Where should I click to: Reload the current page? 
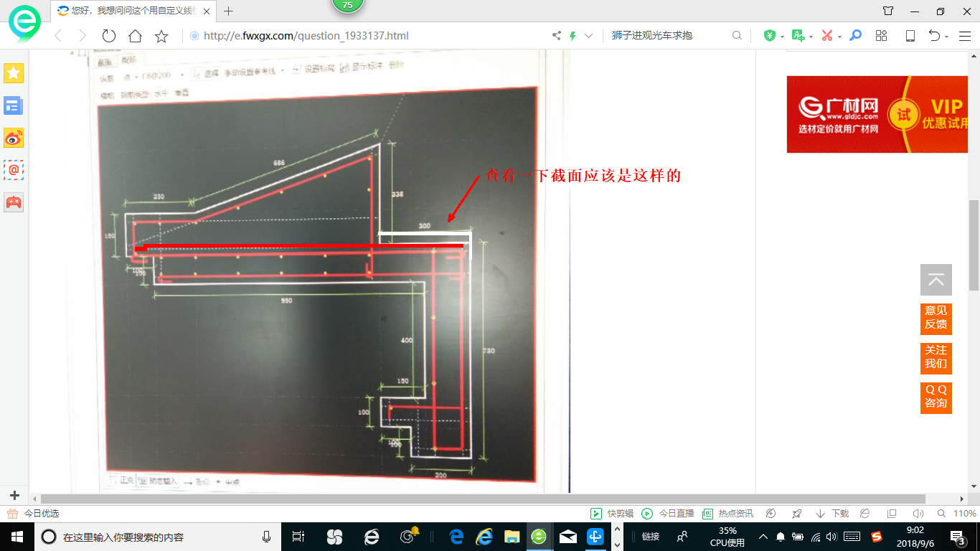(108, 35)
